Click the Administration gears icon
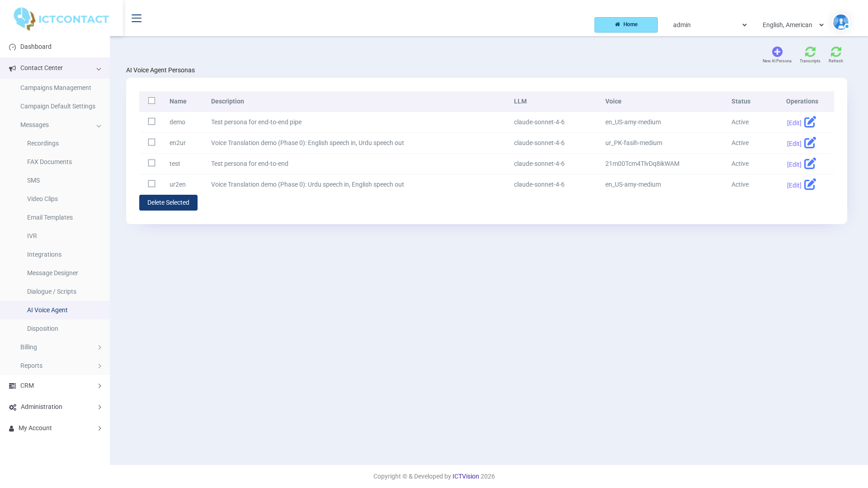868x488 pixels. coord(13,407)
